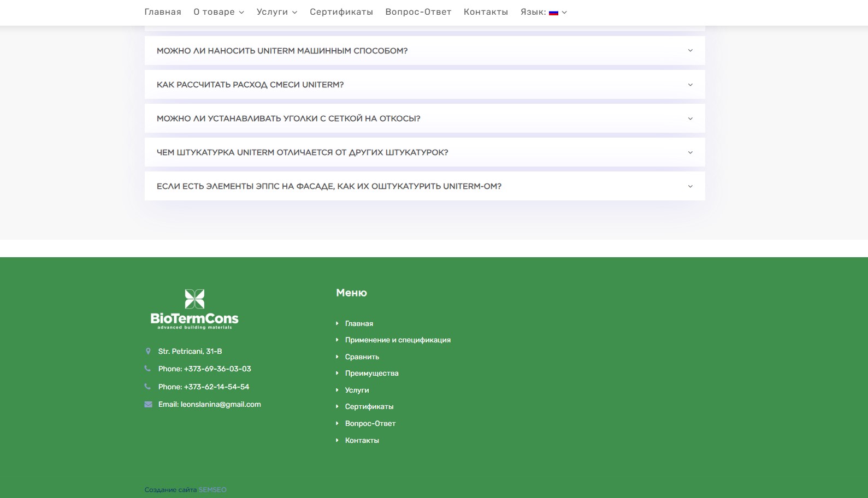Click the map pin icon beside Str. Petricani
868x498 pixels.
pos(148,351)
